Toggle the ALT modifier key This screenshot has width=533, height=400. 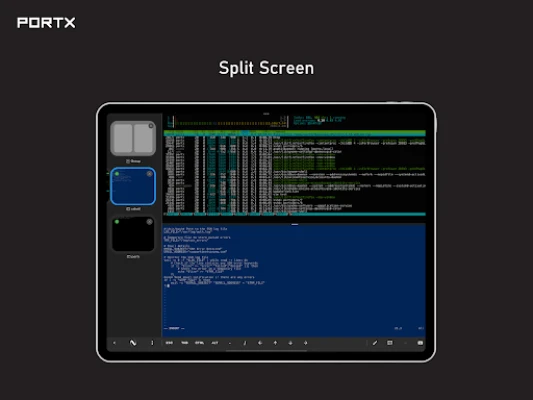pyautogui.click(x=215, y=343)
